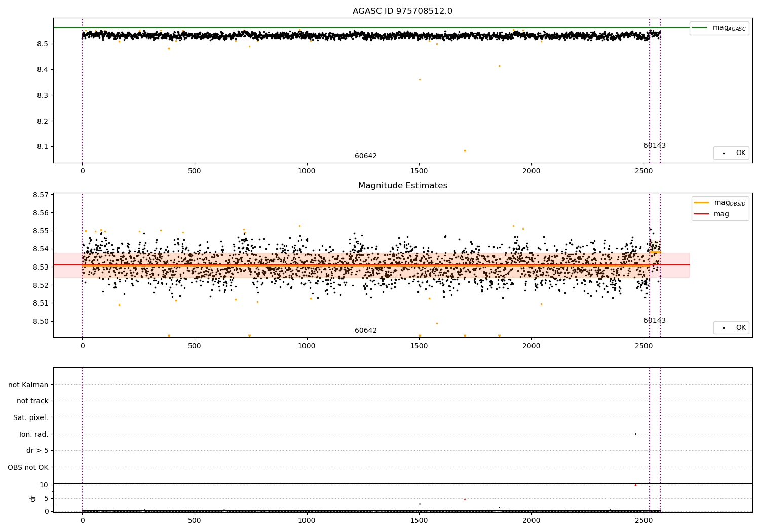Click the '8.54' y-tick in Magnitude Estimates plot
This screenshot has width=760, height=532.
click(41, 249)
